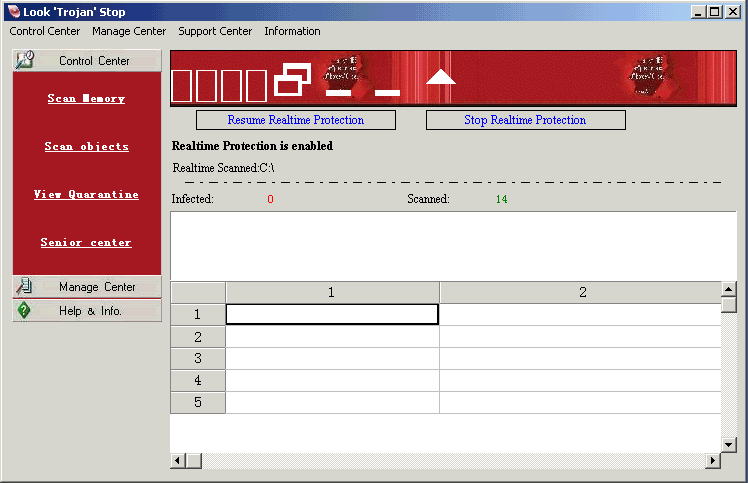Click the vertical scrollbar thumb

pyautogui.click(x=728, y=305)
